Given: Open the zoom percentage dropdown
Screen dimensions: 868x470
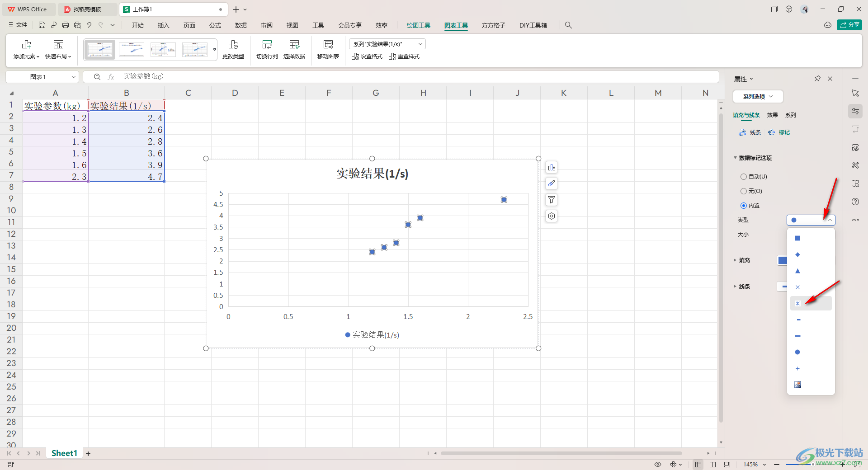Looking at the screenshot, I should (764, 465).
